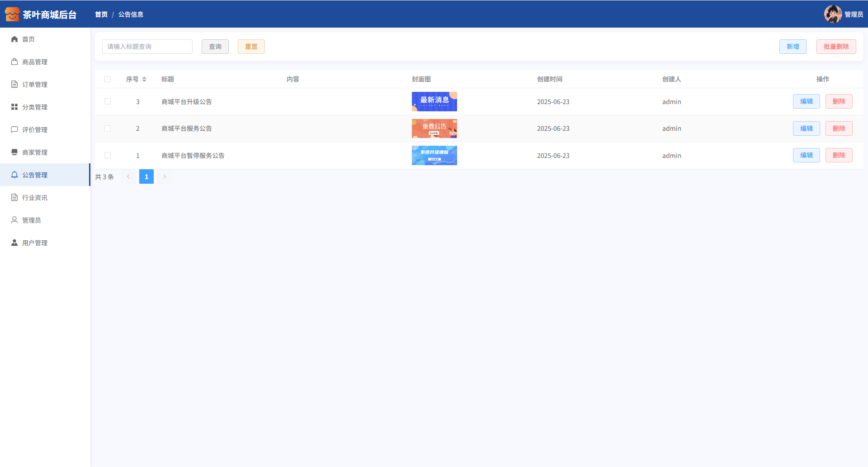This screenshot has height=467, width=868.
Task: Select checkbox for 商城平台暂停服务公告 row
Action: [108, 155]
